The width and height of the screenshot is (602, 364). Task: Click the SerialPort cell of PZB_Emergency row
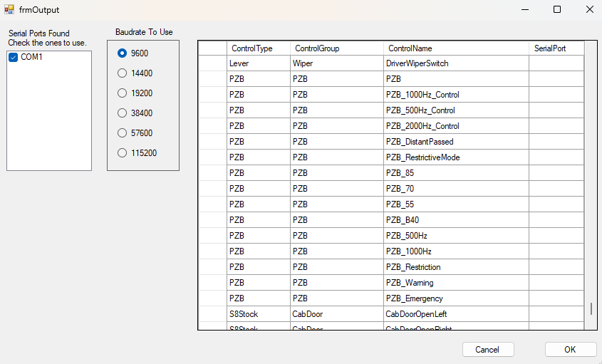[556, 298]
